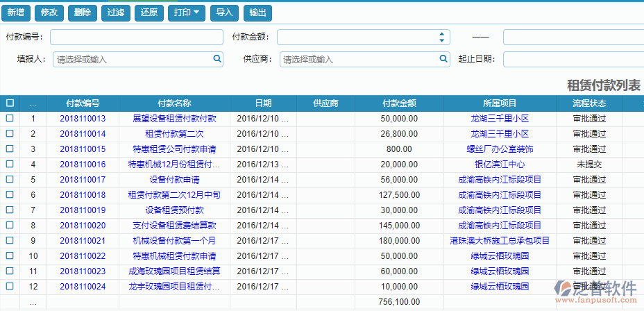This screenshot has height=311, width=644.
Task: Open 租赁付款第二次 payment entry
Action: (x=175, y=134)
